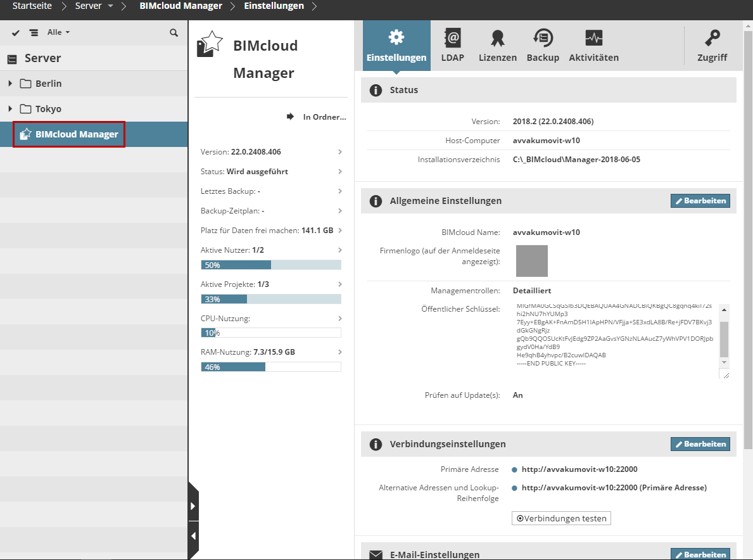Click the public key box scroll-up arrow

(x=725, y=310)
